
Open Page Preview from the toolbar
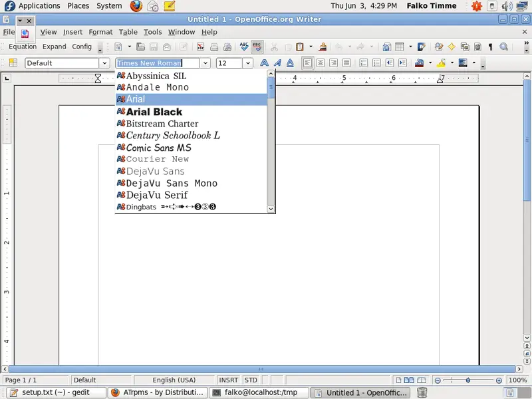pos(227,47)
